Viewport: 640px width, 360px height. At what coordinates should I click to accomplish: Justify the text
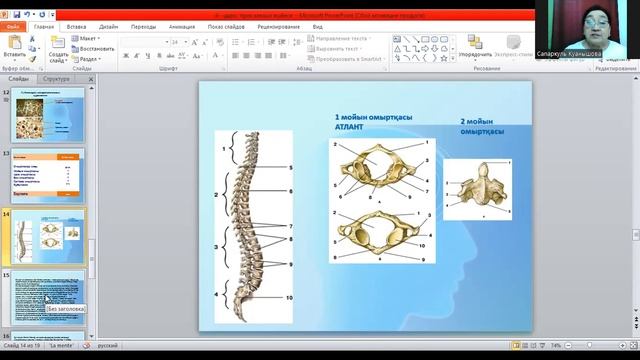click(269, 56)
